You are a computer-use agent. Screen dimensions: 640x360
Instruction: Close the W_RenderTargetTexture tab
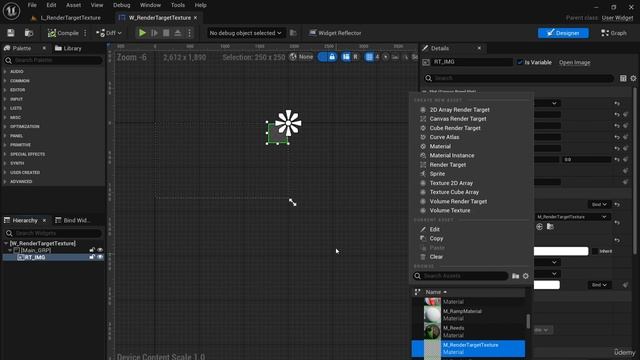click(196, 18)
